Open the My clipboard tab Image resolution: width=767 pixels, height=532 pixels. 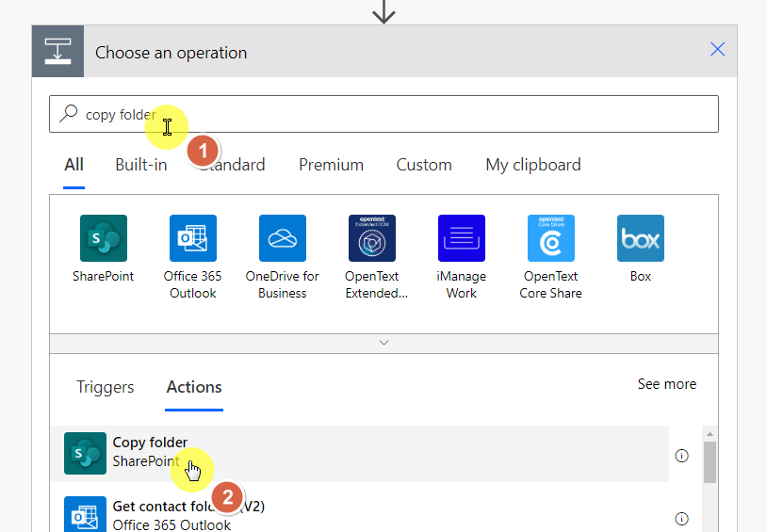click(x=533, y=165)
